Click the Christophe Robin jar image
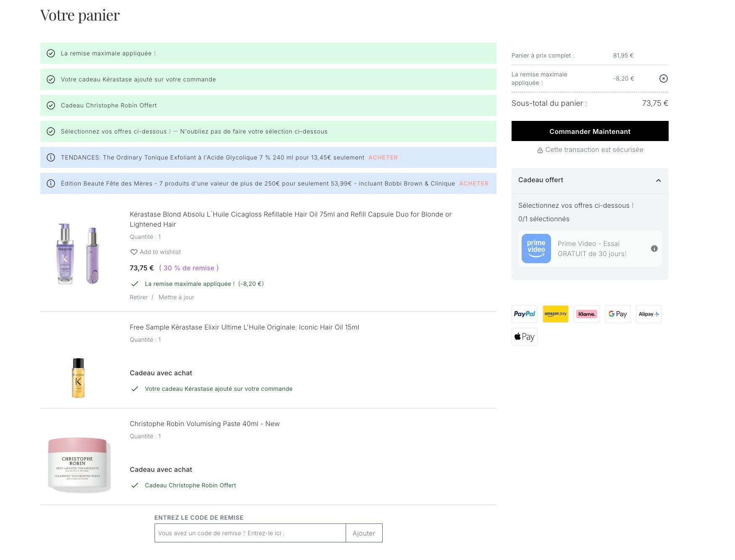 79,464
